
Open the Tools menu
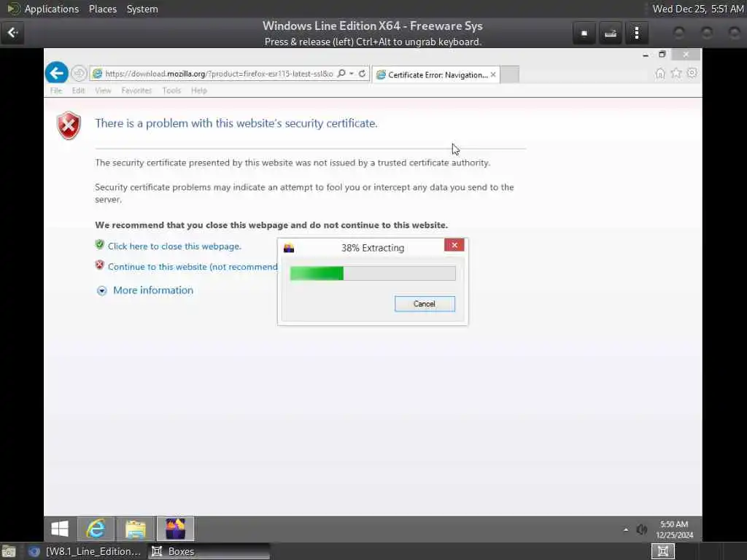pos(171,90)
